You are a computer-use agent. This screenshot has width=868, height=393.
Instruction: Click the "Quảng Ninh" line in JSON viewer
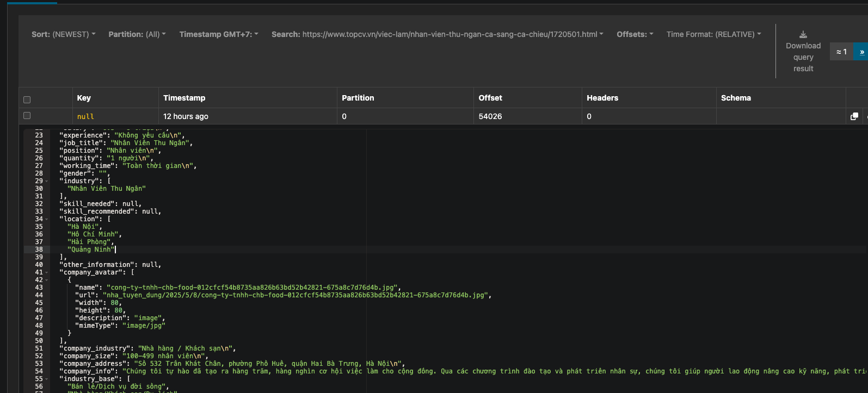pyautogui.click(x=91, y=249)
